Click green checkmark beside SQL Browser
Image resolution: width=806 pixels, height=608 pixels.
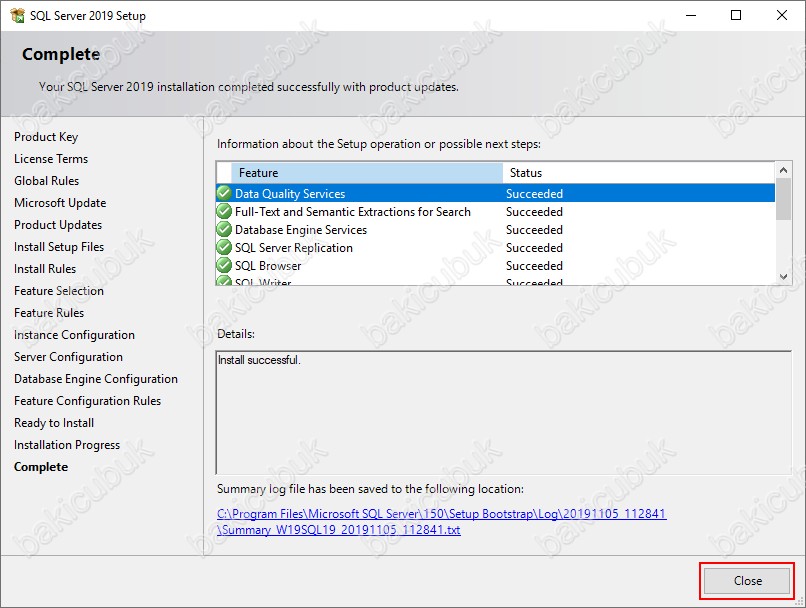pyautogui.click(x=224, y=265)
